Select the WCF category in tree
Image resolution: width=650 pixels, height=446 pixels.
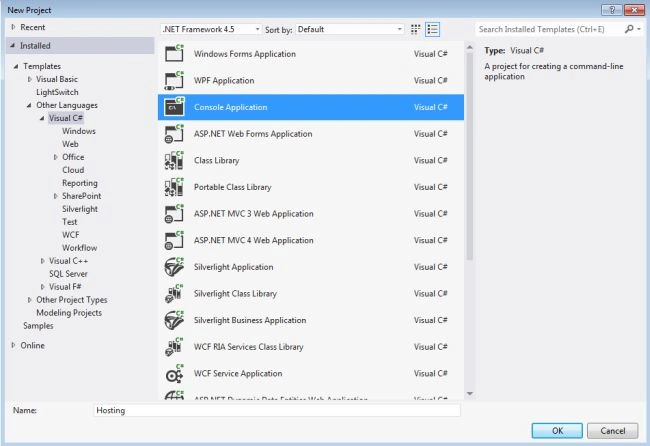70,235
